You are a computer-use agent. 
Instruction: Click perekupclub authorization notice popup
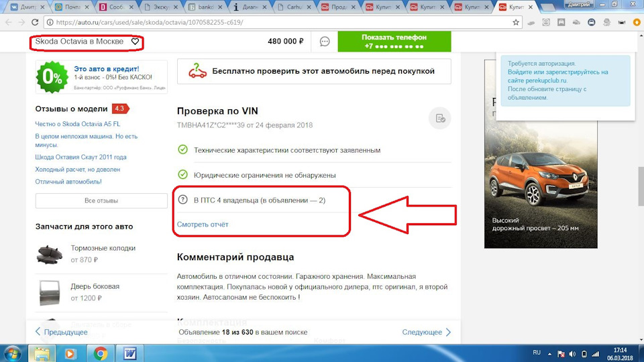[565, 81]
